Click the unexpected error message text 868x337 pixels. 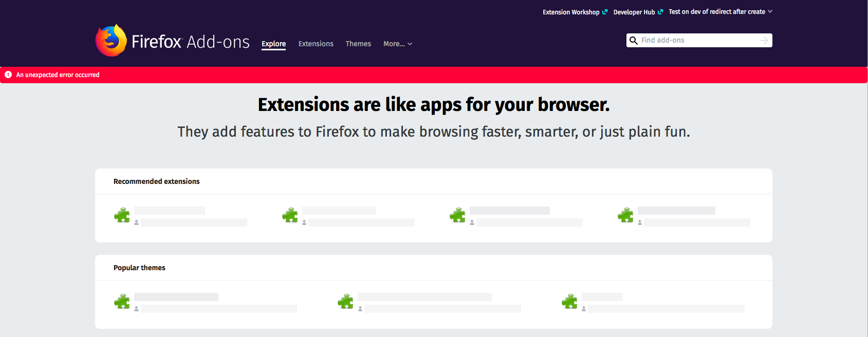(58, 75)
